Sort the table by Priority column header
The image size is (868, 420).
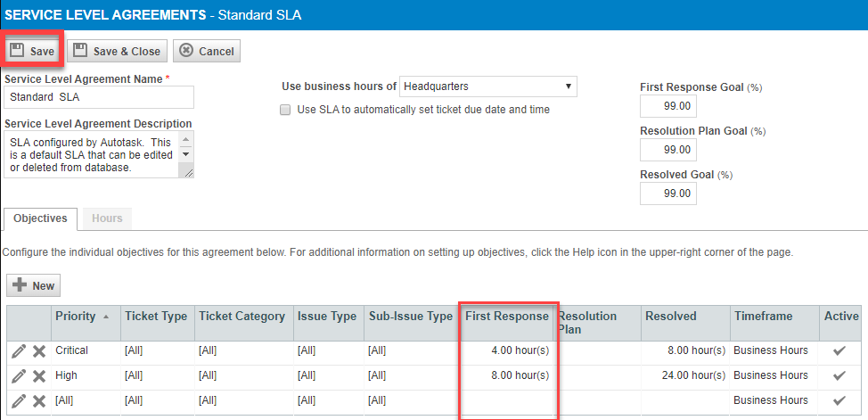(76, 317)
